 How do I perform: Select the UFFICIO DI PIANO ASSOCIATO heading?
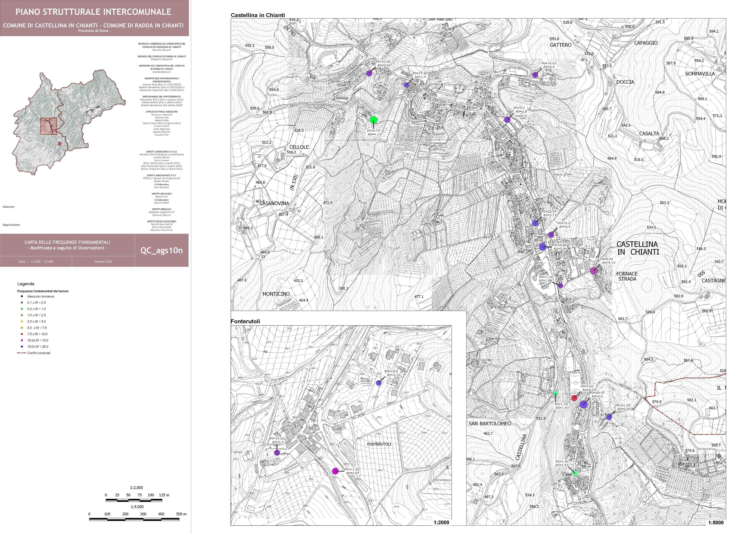tap(162, 112)
